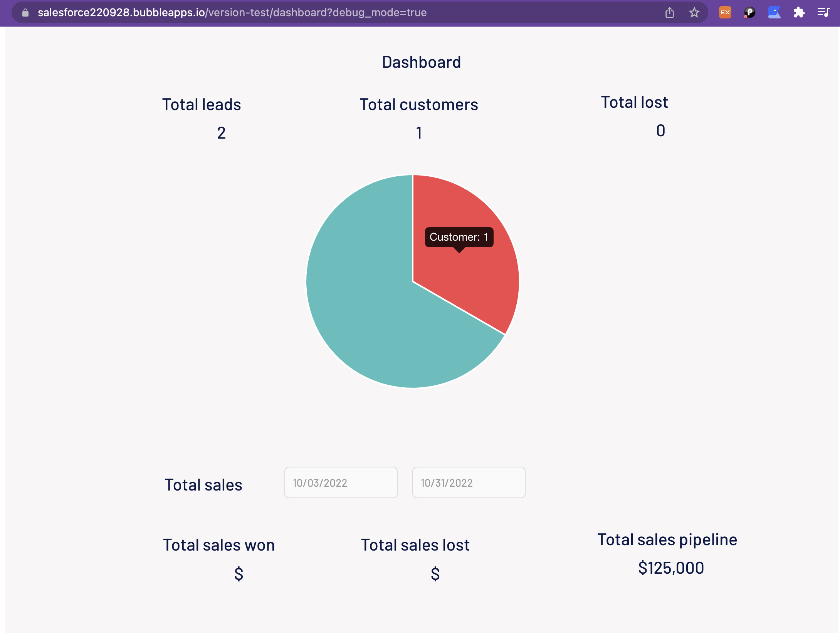The image size is (840, 633).
Task: Click the start date field 10/03/2022
Action: (x=341, y=482)
